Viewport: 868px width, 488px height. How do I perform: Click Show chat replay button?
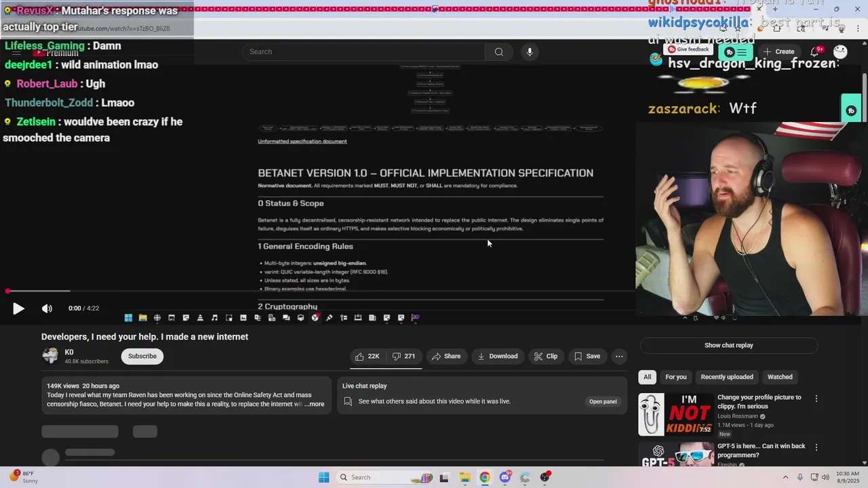[x=729, y=345]
